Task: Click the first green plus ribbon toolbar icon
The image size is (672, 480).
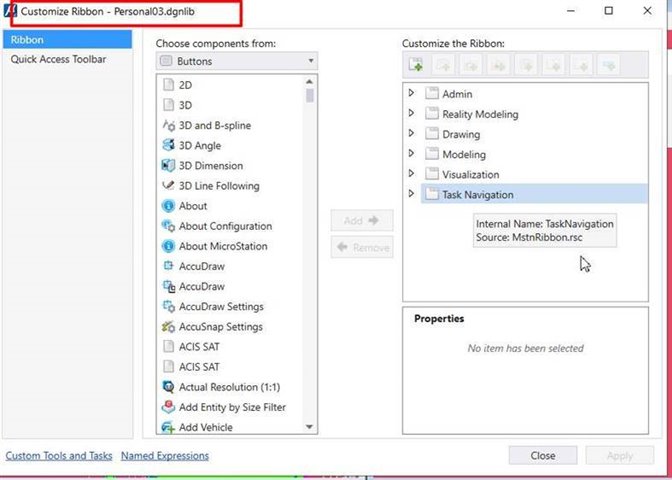Action: click(x=416, y=65)
